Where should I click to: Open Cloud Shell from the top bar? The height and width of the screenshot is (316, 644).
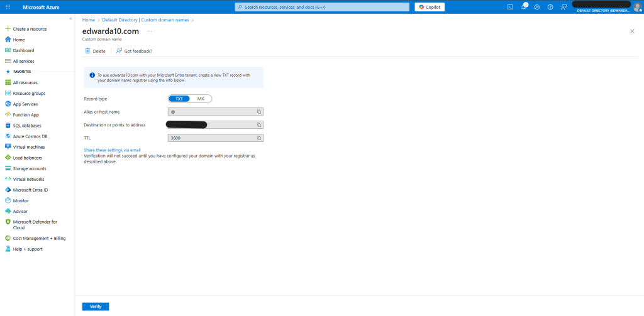510,7
